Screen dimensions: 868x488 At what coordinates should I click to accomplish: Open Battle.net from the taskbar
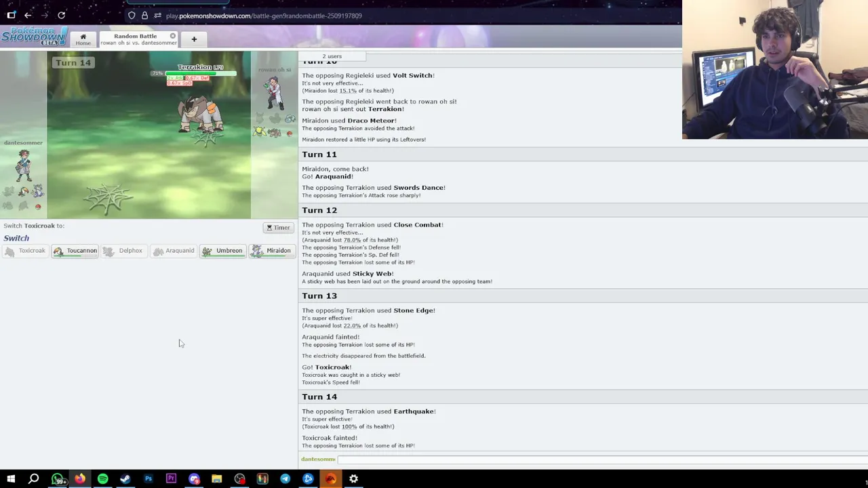click(308, 479)
